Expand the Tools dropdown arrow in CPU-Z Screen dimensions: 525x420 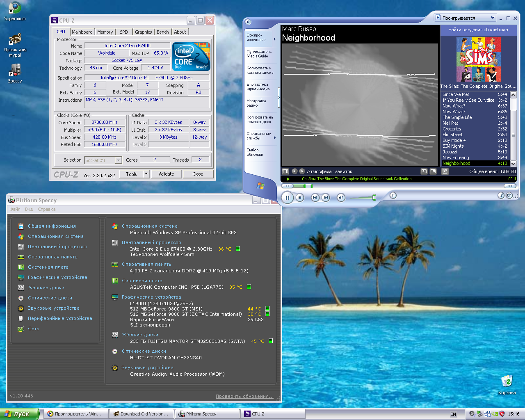tap(146, 174)
